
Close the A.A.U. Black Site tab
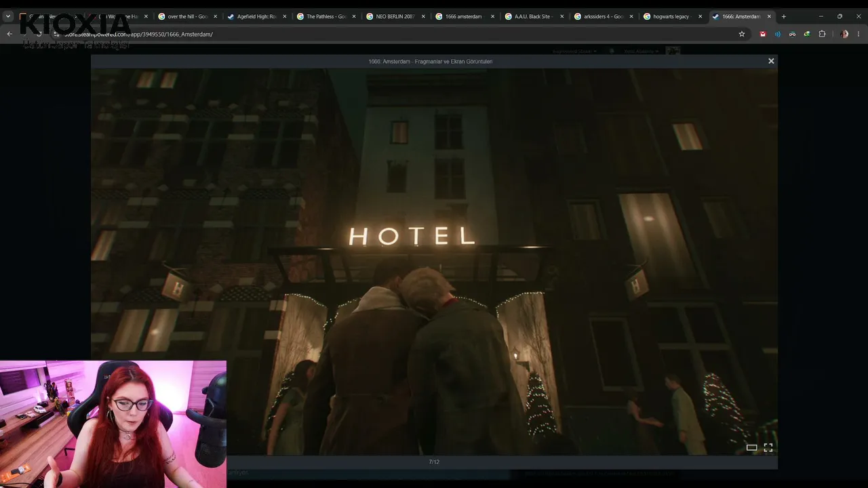(562, 16)
